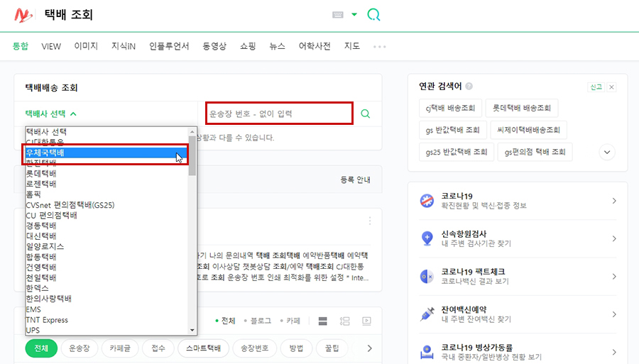Click the tracking search magnifier icon

366,114
